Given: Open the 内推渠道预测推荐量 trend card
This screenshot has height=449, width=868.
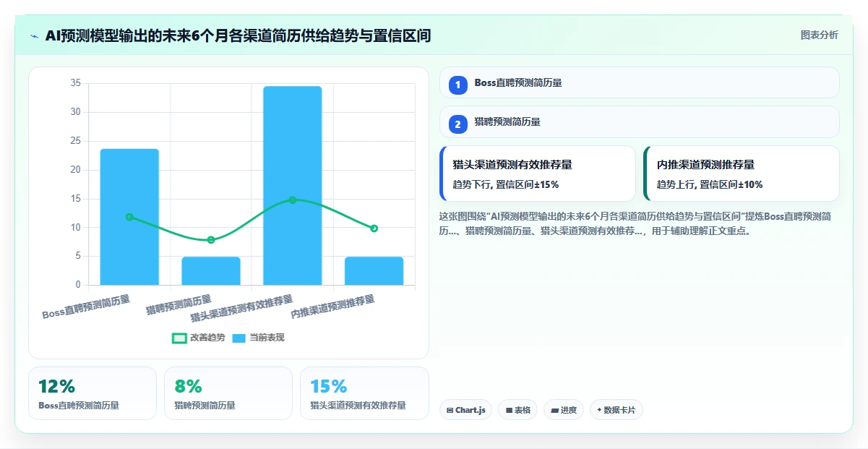Looking at the screenshot, I should 742,174.
